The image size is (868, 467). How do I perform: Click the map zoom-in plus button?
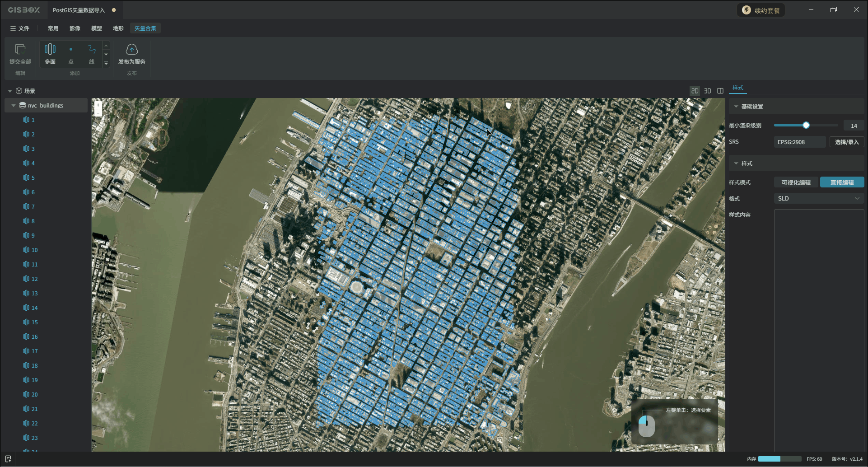98,105
